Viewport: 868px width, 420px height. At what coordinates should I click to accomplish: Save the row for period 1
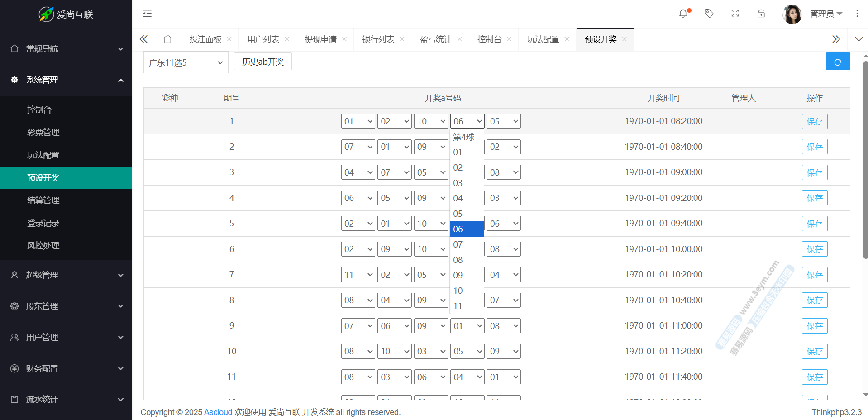(x=814, y=121)
